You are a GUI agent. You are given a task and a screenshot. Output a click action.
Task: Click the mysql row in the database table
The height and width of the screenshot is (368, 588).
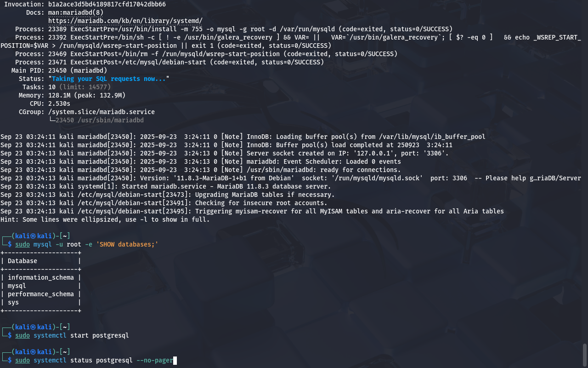point(17,286)
